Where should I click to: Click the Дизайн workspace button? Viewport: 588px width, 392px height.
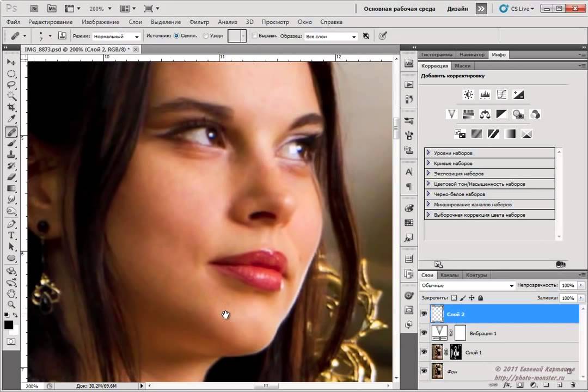(x=457, y=9)
